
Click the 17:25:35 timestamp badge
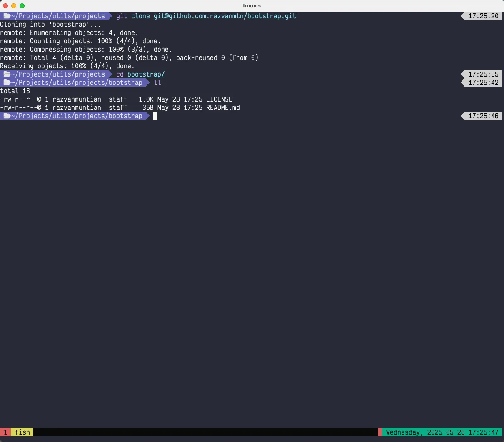click(483, 74)
